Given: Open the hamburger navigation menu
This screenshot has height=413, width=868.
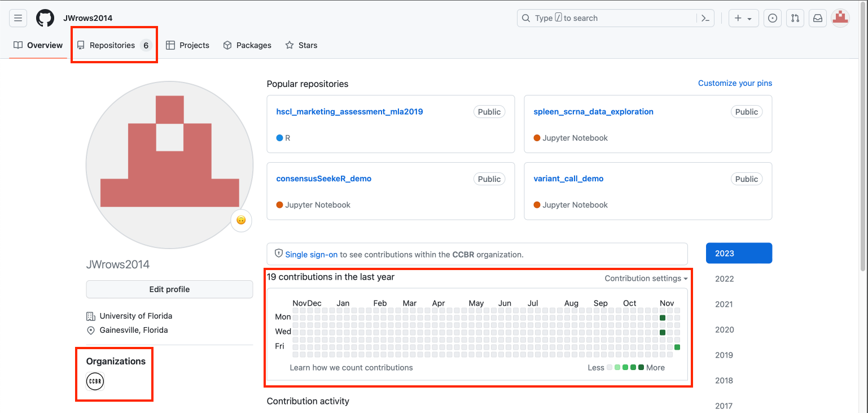Looking at the screenshot, I should point(18,18).
